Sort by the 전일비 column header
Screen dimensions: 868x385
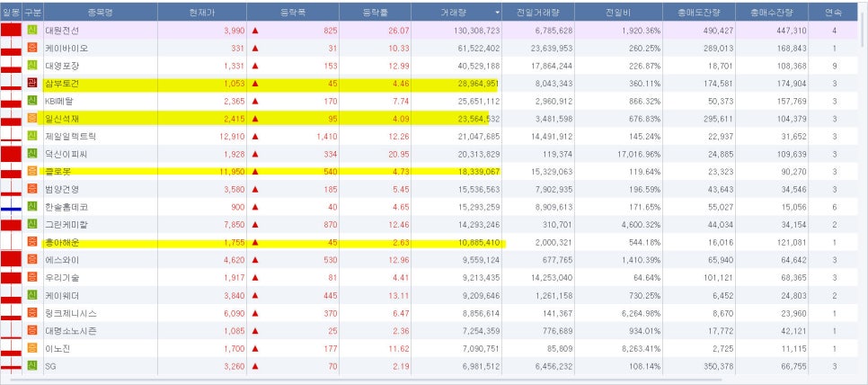click(618, 12)
